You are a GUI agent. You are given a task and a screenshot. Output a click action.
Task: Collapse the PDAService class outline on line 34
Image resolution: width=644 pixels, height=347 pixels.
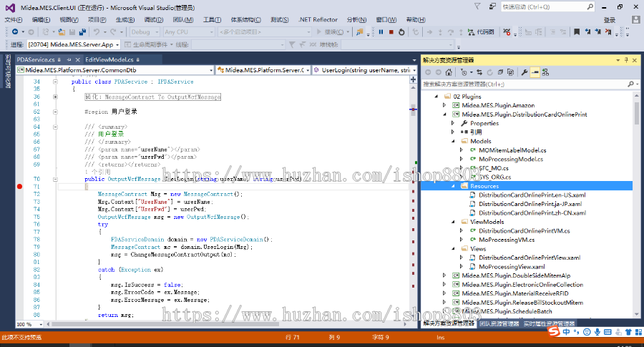[x=55, y=82]
